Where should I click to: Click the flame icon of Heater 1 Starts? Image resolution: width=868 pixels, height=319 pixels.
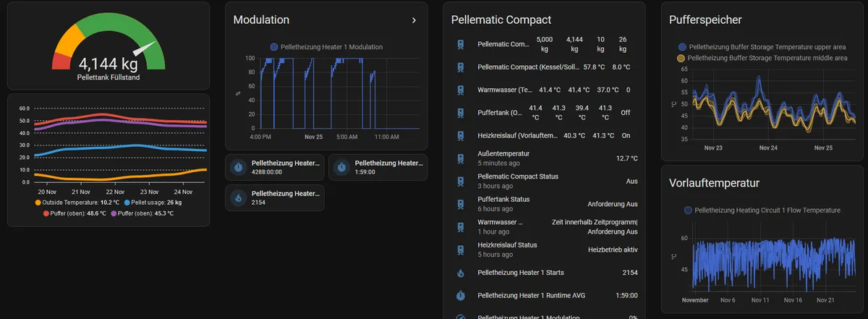point(461,273)
